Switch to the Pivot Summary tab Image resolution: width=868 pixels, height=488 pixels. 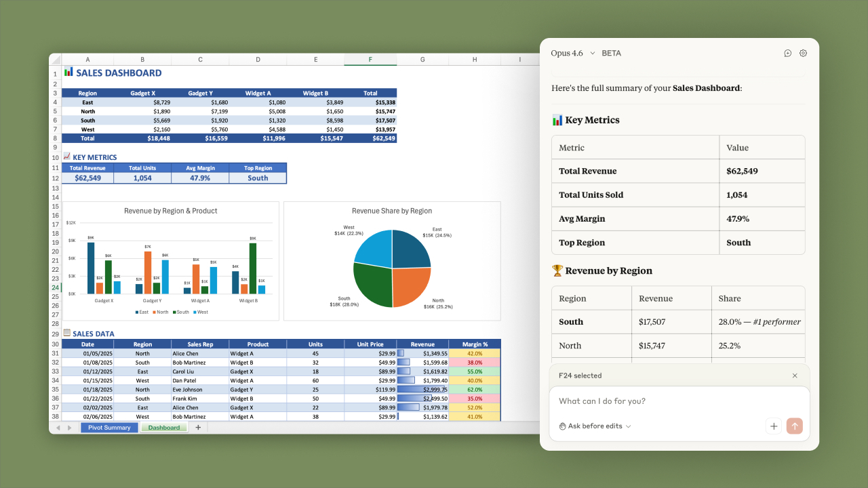(x=109, y=427)
